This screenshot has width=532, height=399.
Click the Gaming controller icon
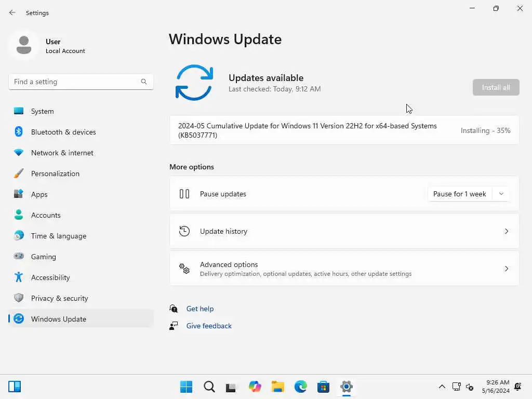coord(19,256)
